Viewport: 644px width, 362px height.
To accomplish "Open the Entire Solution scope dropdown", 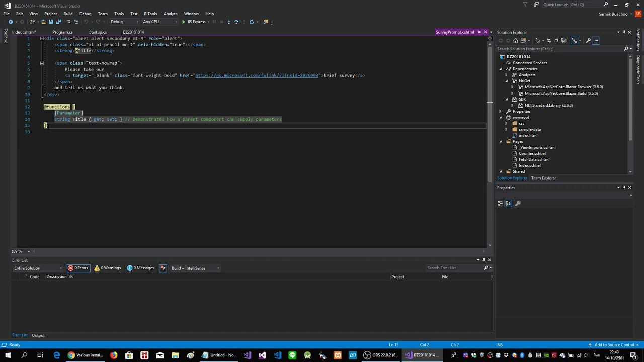I will click(38, 268).
